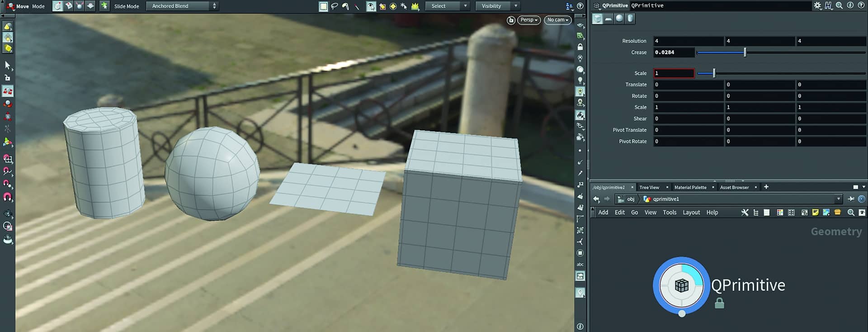868x332 pixels.
Task: Open the Layout menu in network editor
Action: click(691, 212)
